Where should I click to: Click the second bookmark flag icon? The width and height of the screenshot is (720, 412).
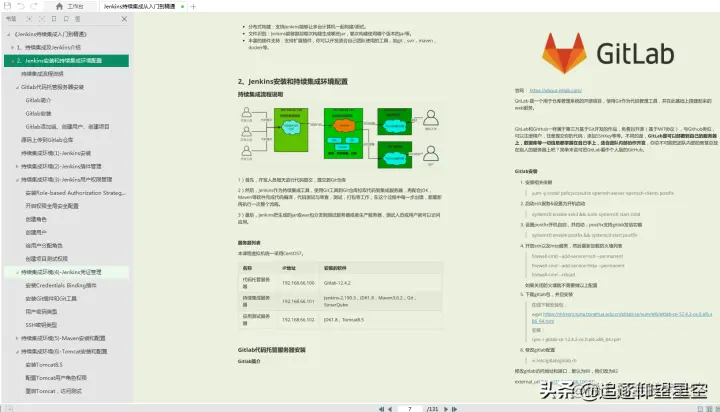click(x=66, y=19)
